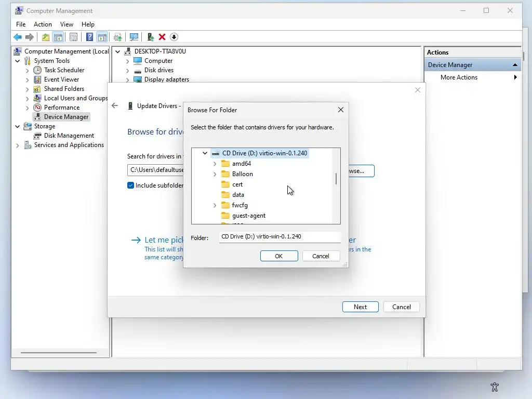Open the File menu
The image size is (532, 399).
click(21, 24)
